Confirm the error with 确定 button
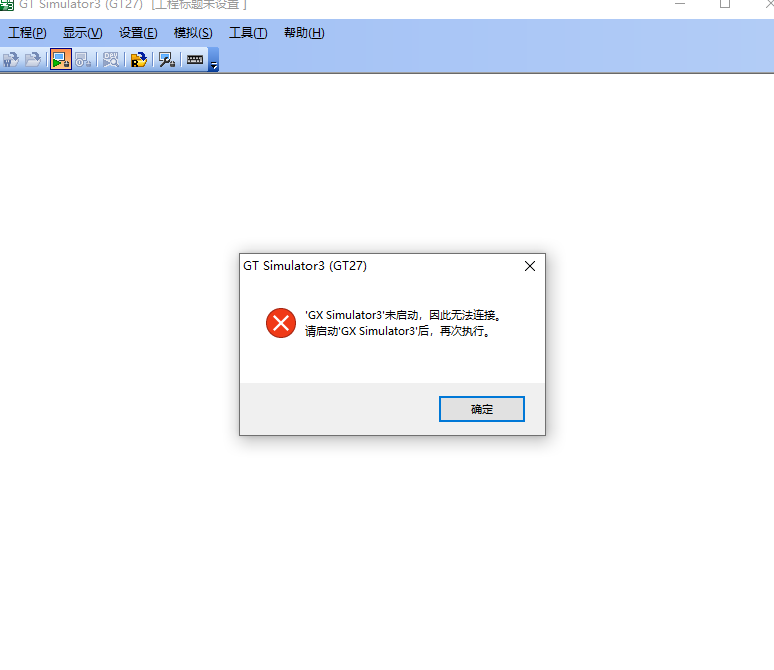The width and height of the screenshot is (774, 670). click(482, 409)
